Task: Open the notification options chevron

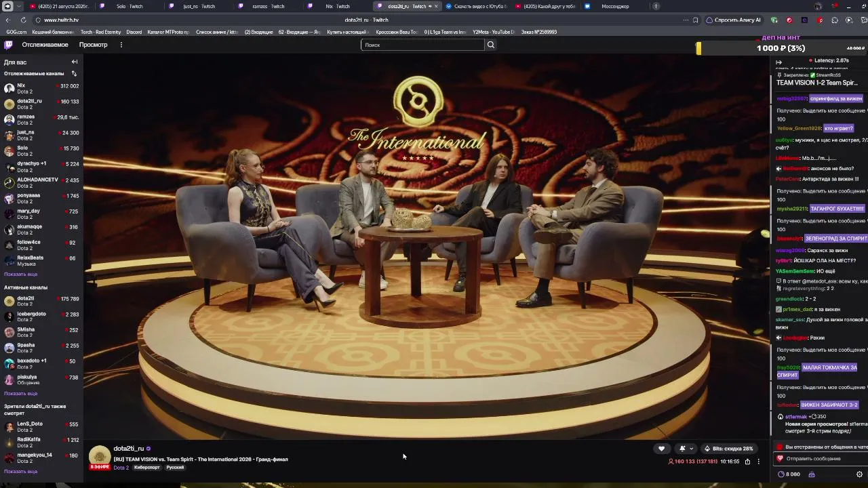Action: coord(691,448)
